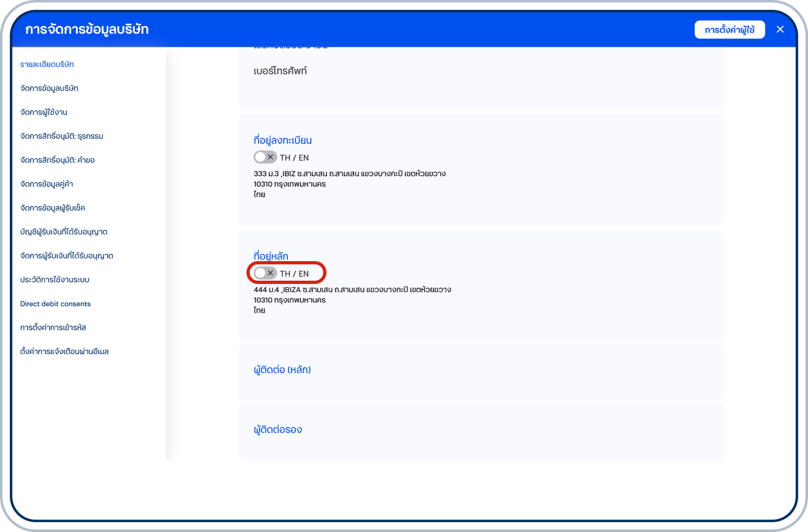
Task: Open ประวัติการใช้งานระบบ in sidebar
Action: (x=54, y=280)
